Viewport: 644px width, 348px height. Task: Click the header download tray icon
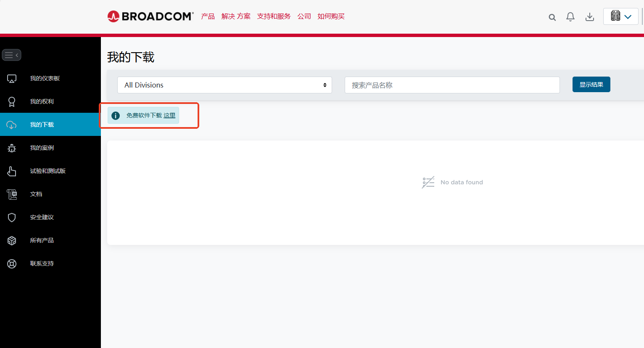(x=590, y=17)
